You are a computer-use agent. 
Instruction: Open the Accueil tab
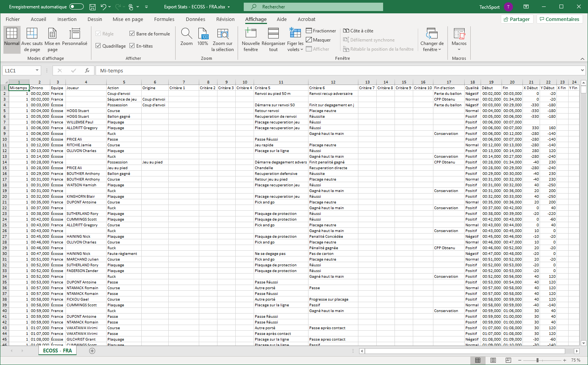pos(38,19)
